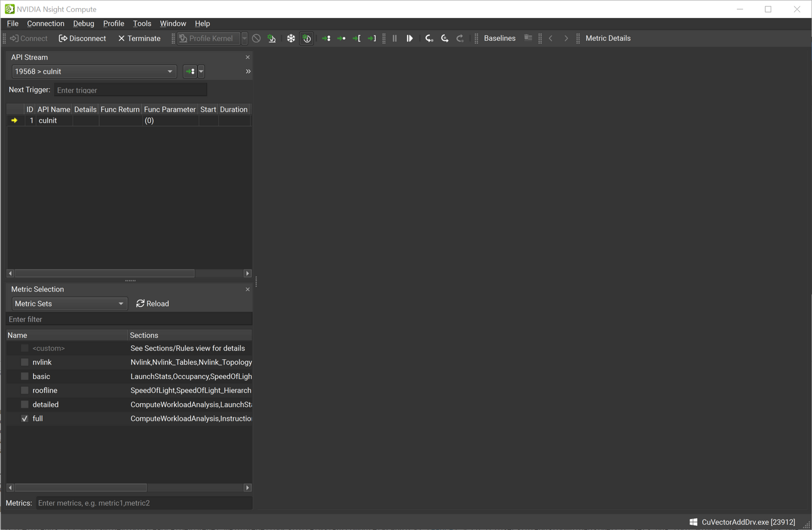Click the Func Parameter column header
The width and height of the screenshot is (812, 530).
click(x=170, y=109)
